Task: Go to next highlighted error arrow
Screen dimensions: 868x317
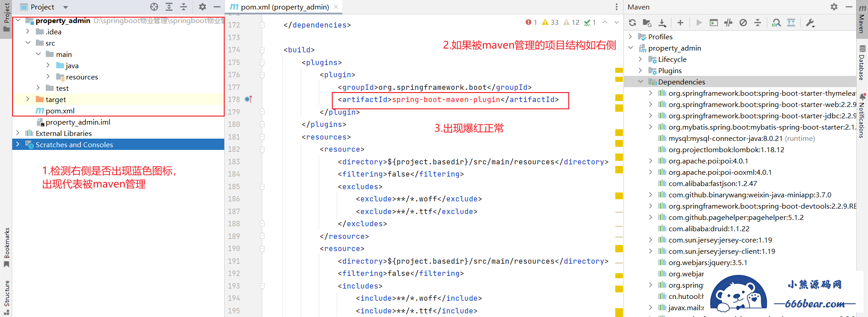Action: 617,22
